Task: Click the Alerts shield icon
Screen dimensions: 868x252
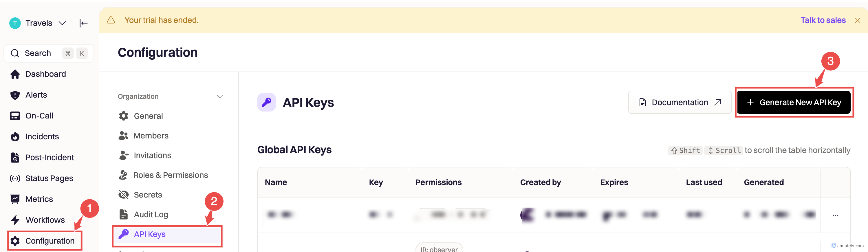Action: point(15,95)
